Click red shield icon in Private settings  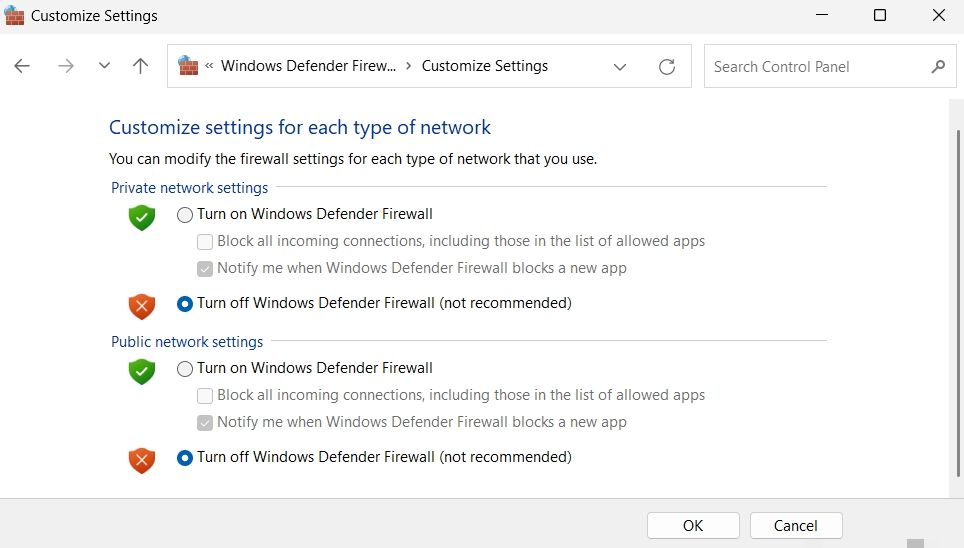click(141, 306)
